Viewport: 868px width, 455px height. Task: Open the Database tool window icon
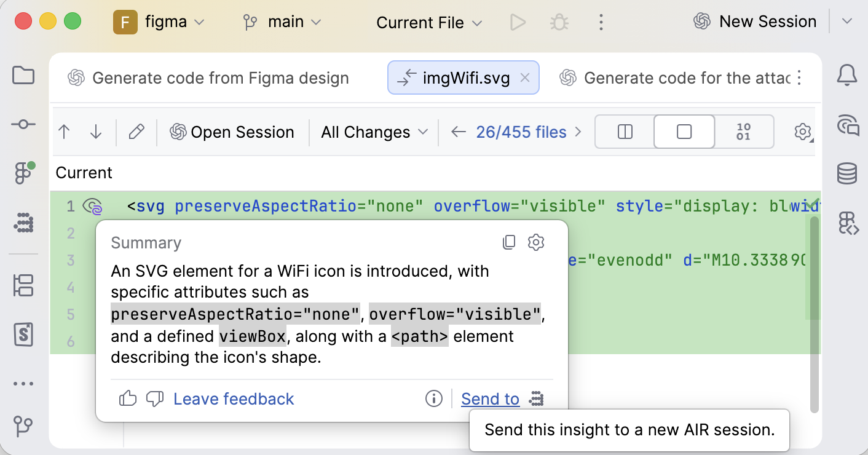[848, 173]
